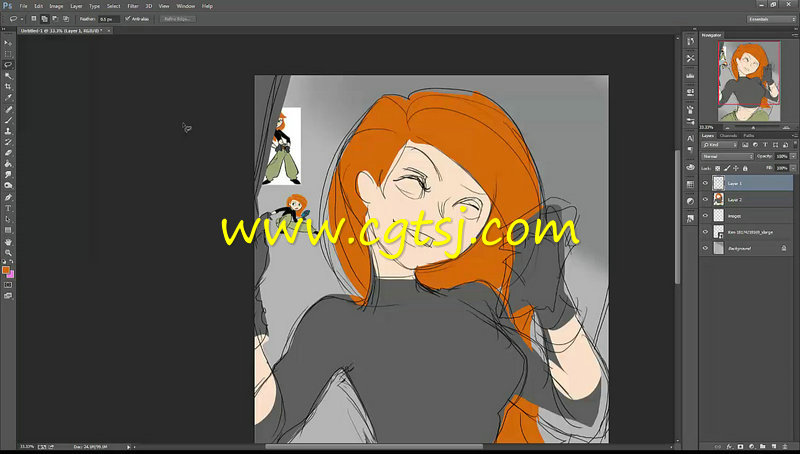Viewport: 800px width, 454px height.
Task: Hide Layer 1 with its eye icon
Action: pos(705,183)
